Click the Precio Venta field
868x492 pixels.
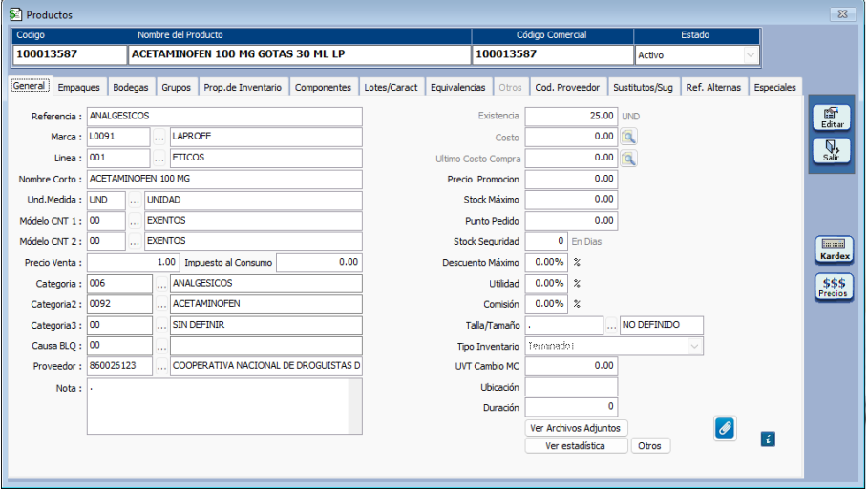[133, 263]
